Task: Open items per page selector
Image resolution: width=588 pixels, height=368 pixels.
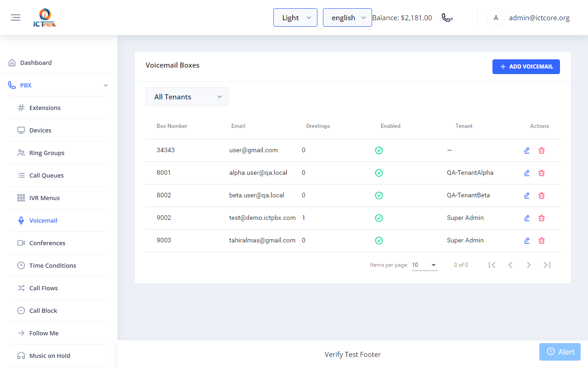Action: pyautogui.click(x=425, y=265)
